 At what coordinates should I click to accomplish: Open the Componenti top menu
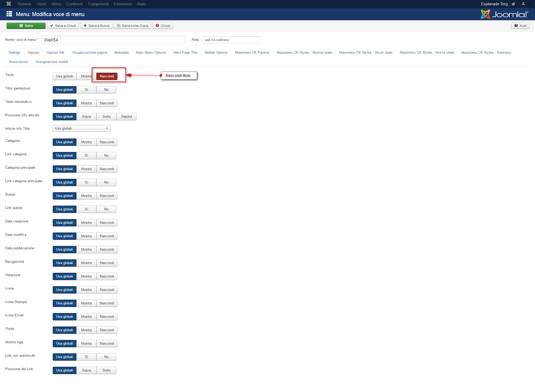click(x=98, y=4)
